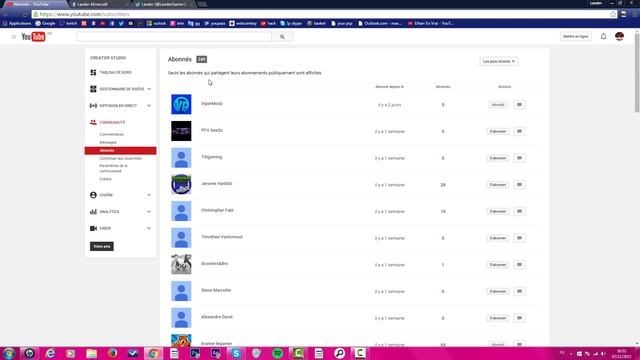Click the ViperModz avatar thumbnail
This screenshot has height=360, width=640.
coord(181,104)
